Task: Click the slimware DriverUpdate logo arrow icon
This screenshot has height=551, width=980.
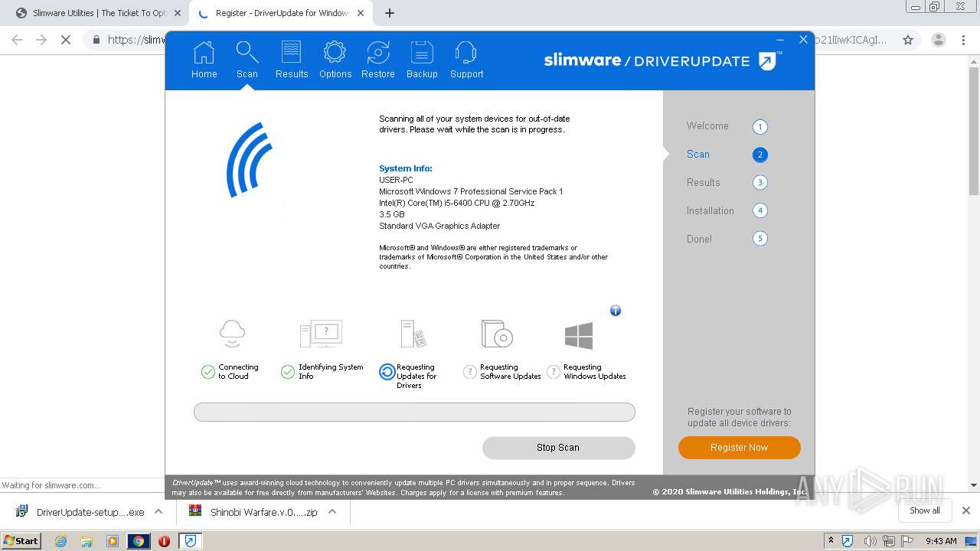Action: (x=768, y=60)
